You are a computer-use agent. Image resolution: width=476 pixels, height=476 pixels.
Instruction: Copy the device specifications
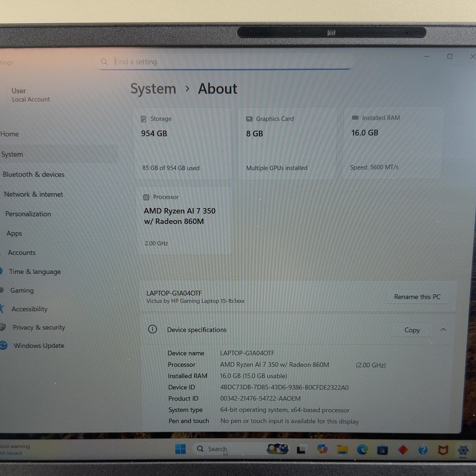pyautogui.click(x=412, y=330)
